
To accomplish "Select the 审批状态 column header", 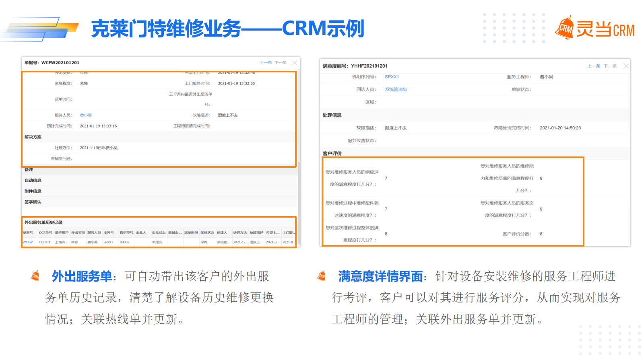I will coord(159,233).
